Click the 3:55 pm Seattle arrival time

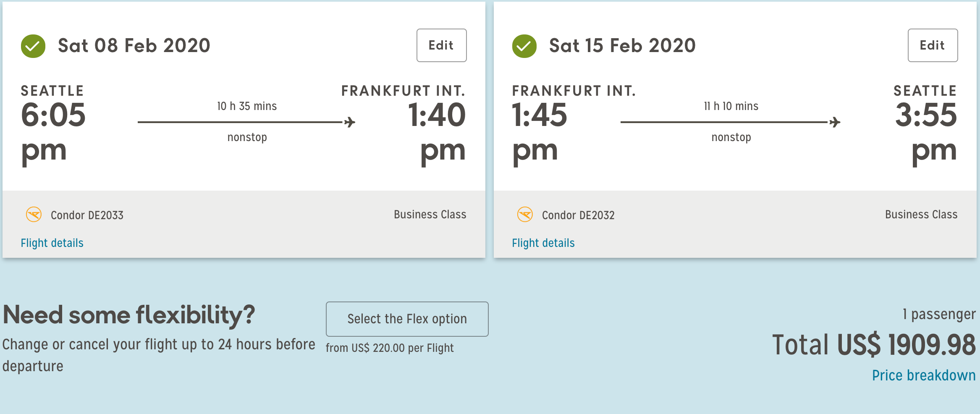[x=926, y=131]
